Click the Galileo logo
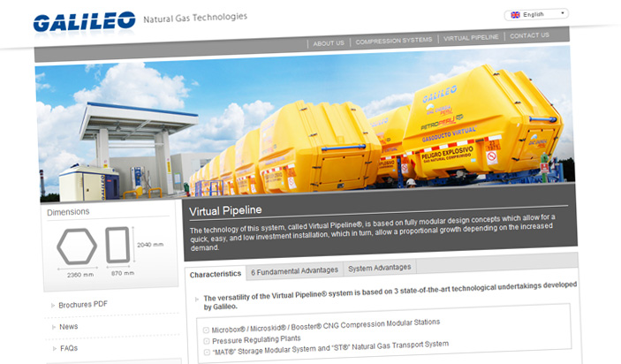The width and height of the screenshot is (621, 364). pyautogui.click(x=85, y=20)
